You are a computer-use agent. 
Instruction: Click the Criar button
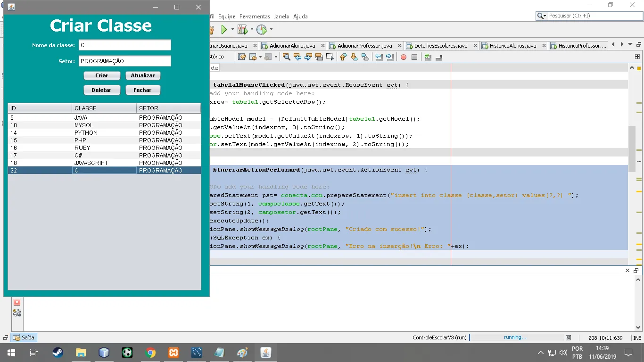point(102,75)
